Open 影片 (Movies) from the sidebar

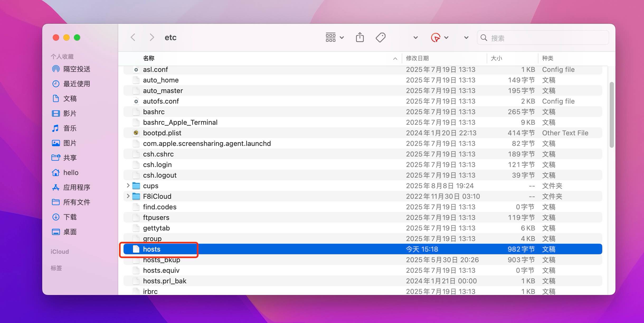pyautogui.click(x=70, y=113)
